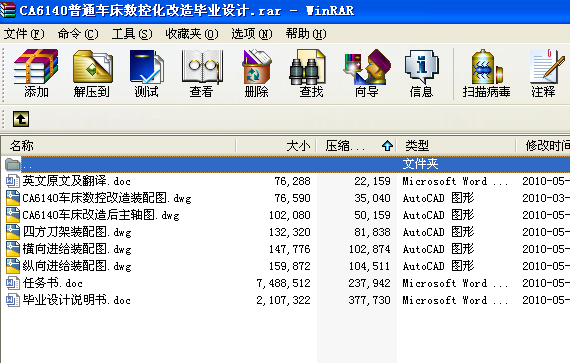The image size is (570, 363).
Task: Show archive 信息 (Info)
Action: (422, 73)
